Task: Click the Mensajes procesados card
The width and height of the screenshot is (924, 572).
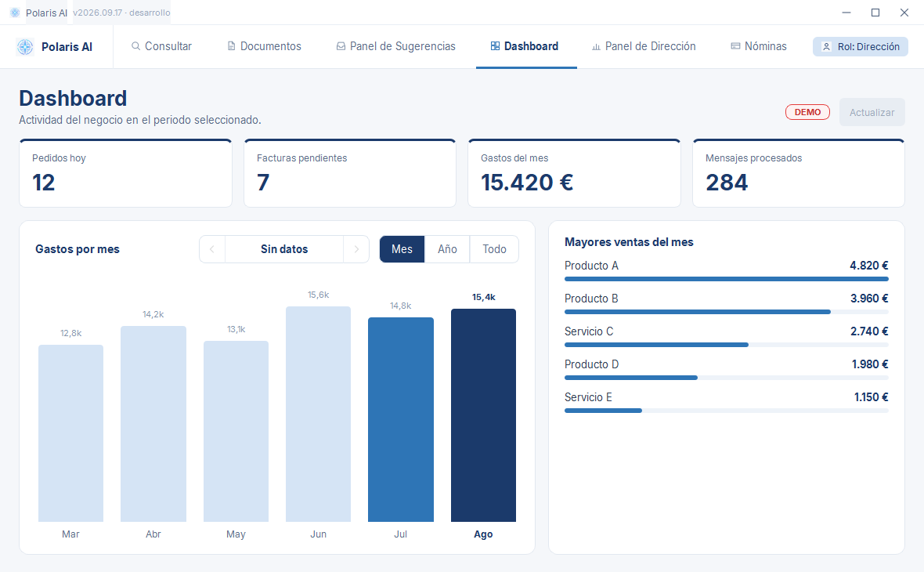Action: 799,173
